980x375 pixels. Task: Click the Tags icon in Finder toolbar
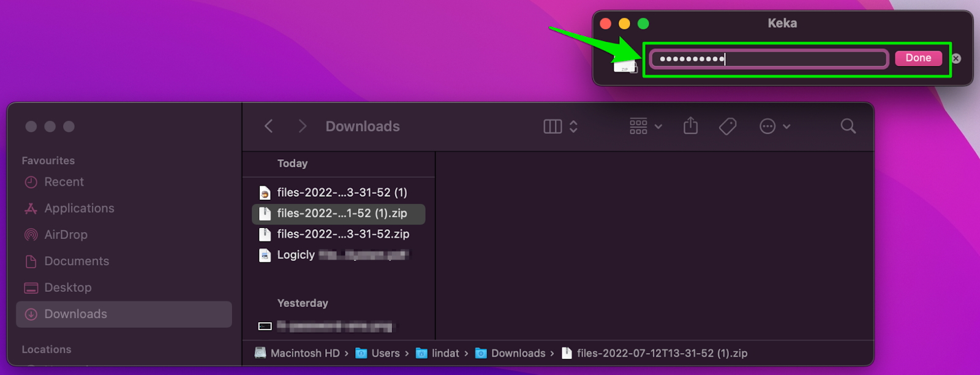727,126
